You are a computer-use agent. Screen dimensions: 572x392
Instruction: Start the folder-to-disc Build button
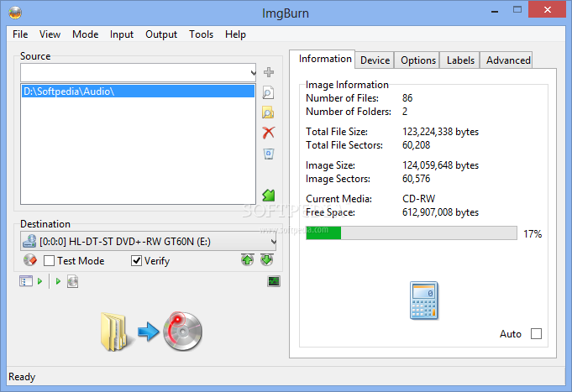point(151,331)
